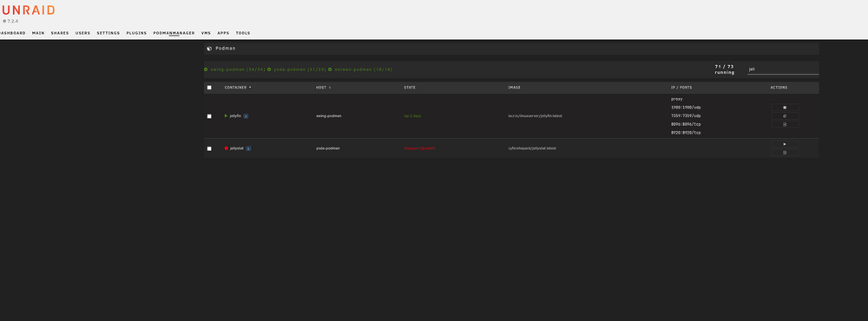Screen dimensions: 868x321
Task: Open the jellystat container name
Action: pos(236,148)
